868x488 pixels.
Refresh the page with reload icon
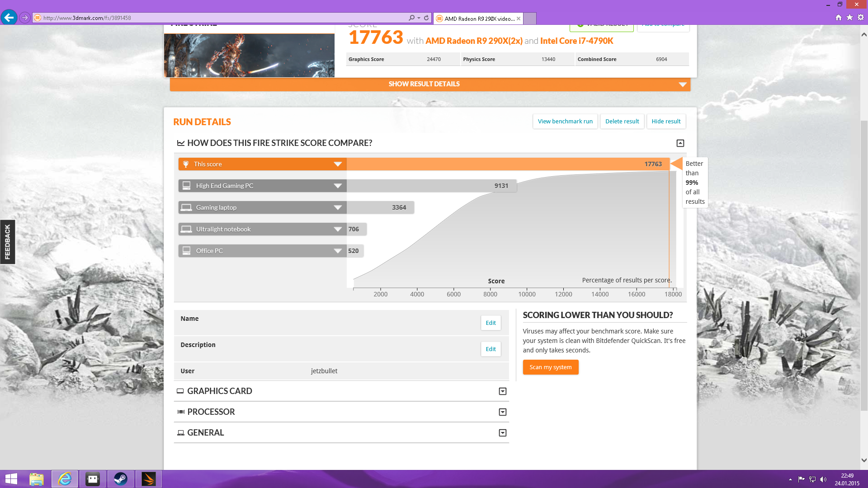pyautogui.click(x=426, y=18)
